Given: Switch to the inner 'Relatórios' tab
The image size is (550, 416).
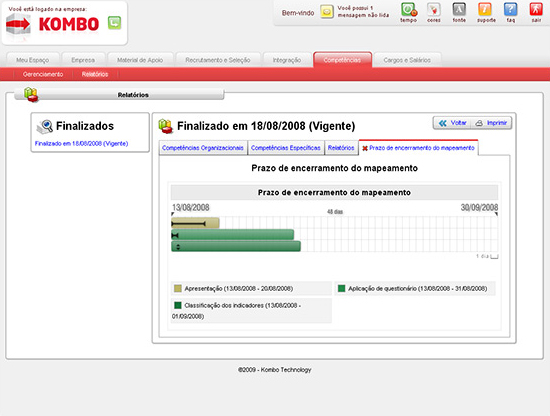Looking at the screenshot, I should tap(341, 148).
